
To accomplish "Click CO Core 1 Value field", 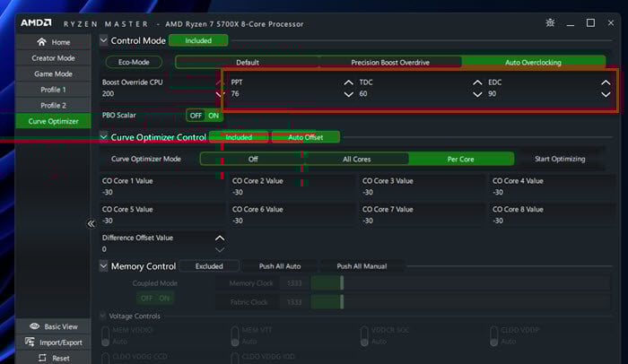I will (x=162, y=186).
